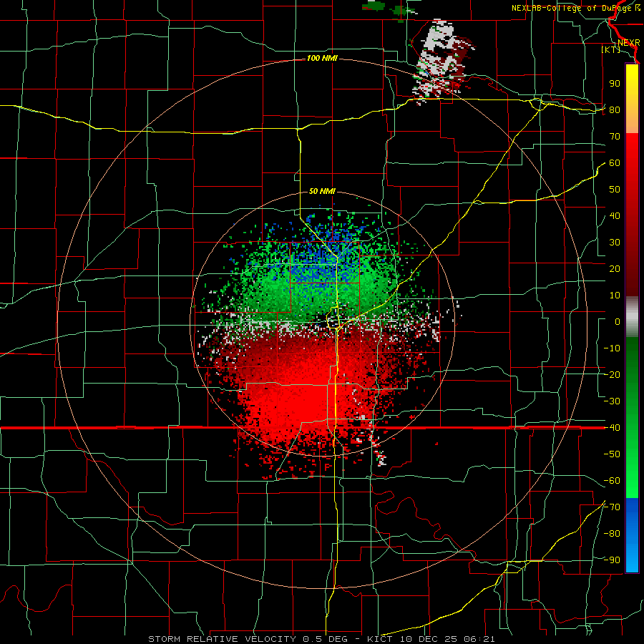The width and height of the screenshot is (644, 644).
Task: Click the -50 knot scale label
Action: tap(612, 454)
